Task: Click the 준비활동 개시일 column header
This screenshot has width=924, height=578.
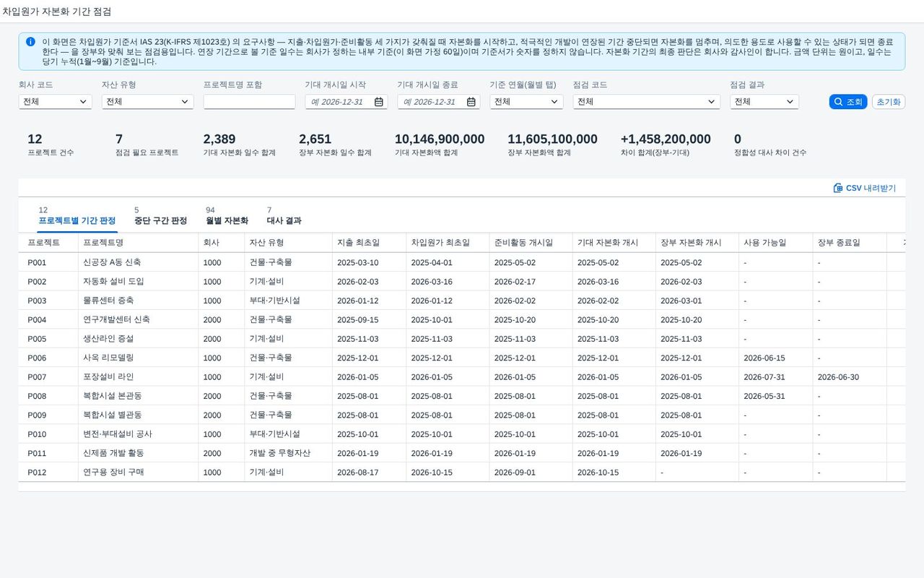Action: click(x=531, y=243)
